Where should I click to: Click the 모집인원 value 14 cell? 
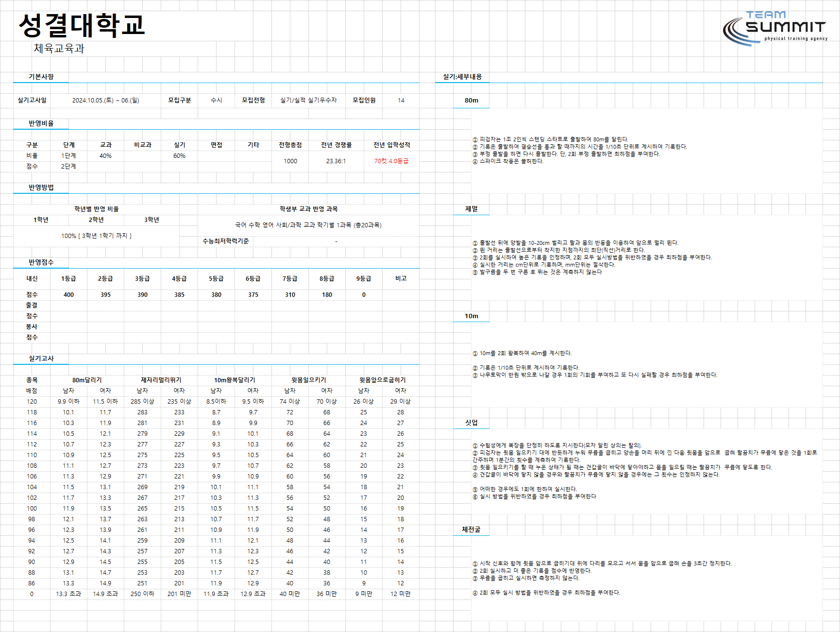[401, 100]
